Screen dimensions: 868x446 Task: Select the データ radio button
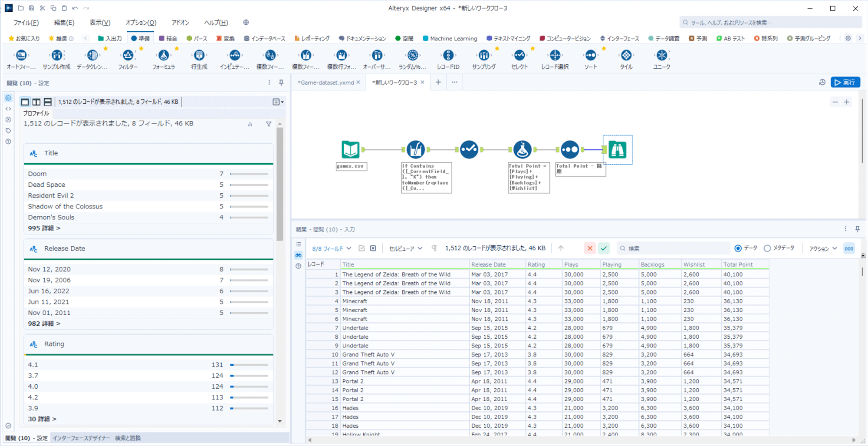pos(738,248)
